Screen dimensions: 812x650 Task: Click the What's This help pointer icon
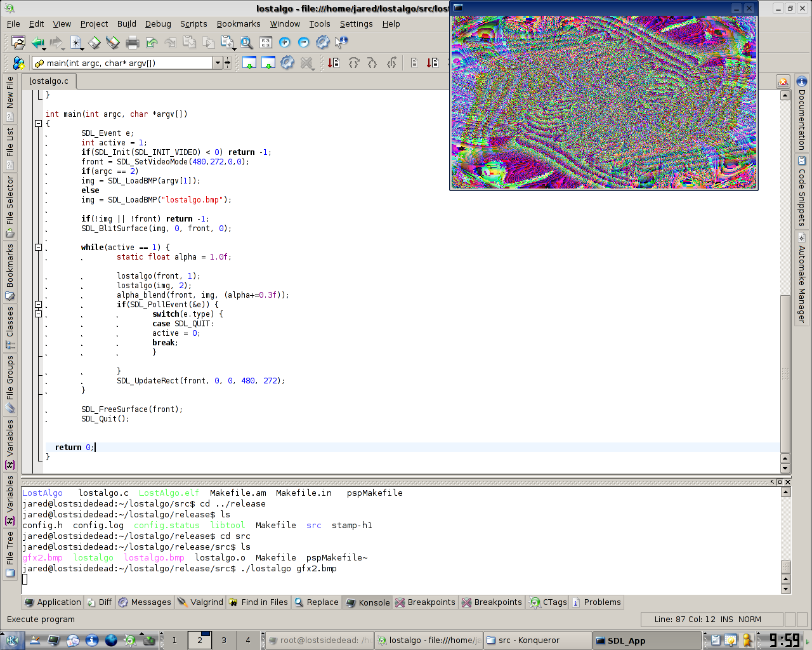point(341,43)
